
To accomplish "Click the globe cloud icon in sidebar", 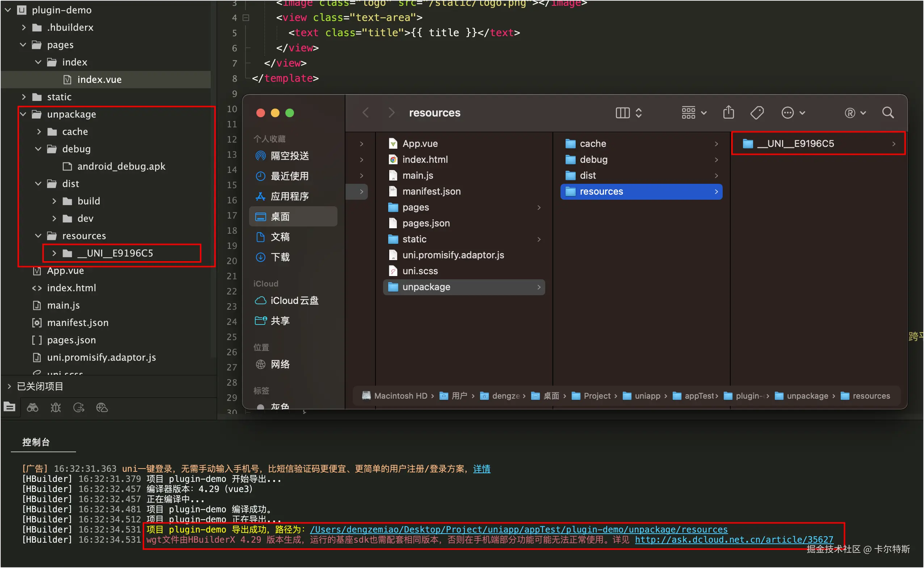I will point(102,408).
